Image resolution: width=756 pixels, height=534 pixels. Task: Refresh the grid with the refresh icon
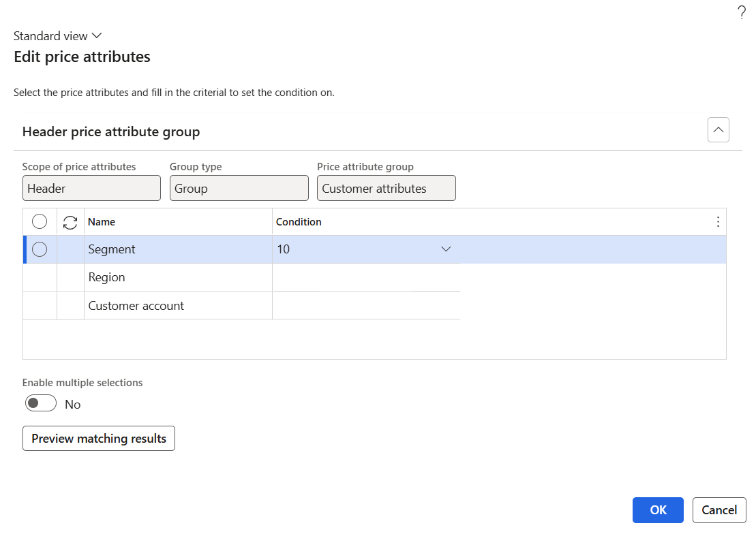(70, 222)
